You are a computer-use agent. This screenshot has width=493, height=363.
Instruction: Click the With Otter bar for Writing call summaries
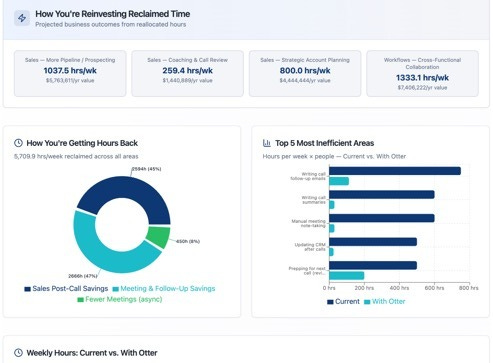click(x=332, y=205)
